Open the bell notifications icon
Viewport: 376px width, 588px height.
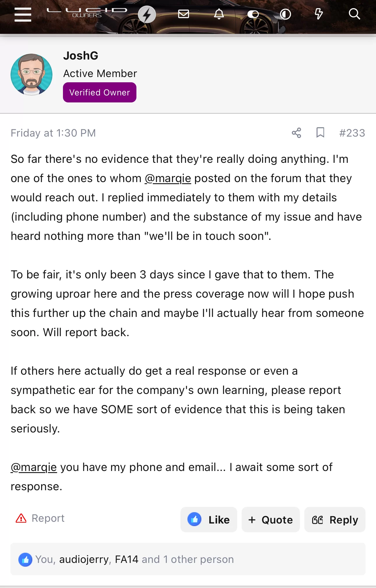tap(219, 14)
